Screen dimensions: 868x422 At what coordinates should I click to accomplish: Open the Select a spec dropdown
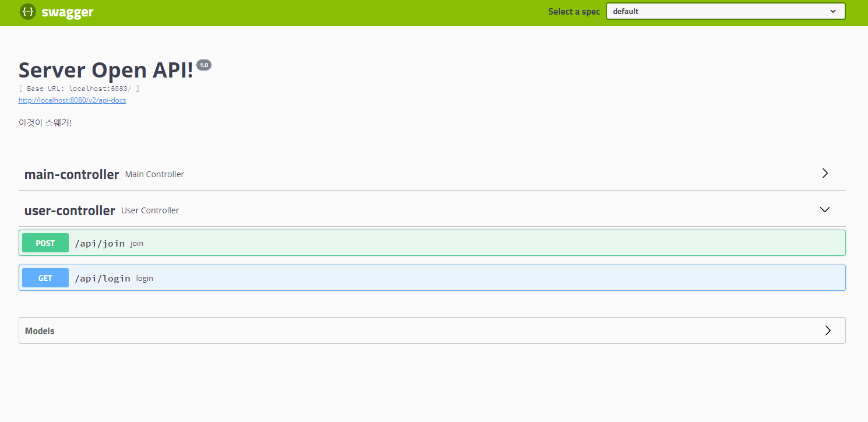pyautogui.click(x=726, y=11)
